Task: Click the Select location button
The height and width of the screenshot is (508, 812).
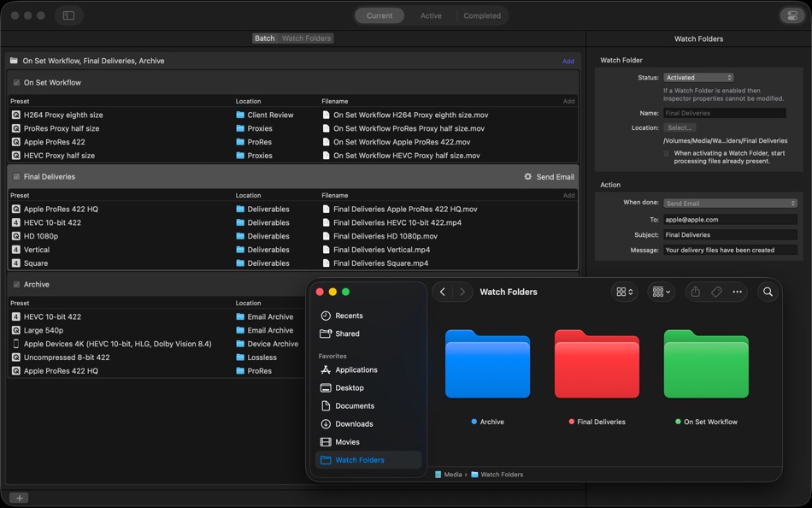Action: [x=680, y=127]
